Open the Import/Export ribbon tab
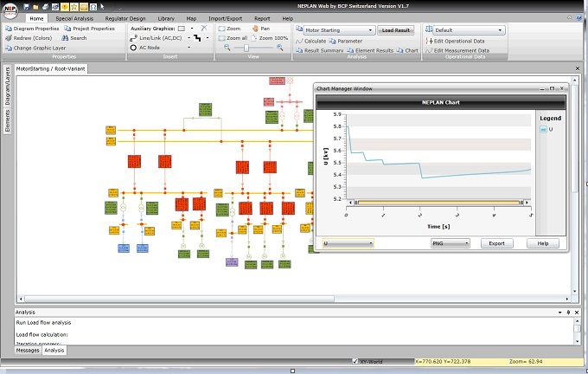Image resolution: width=588 pixels, height=374 pixels. pos(225,18)
